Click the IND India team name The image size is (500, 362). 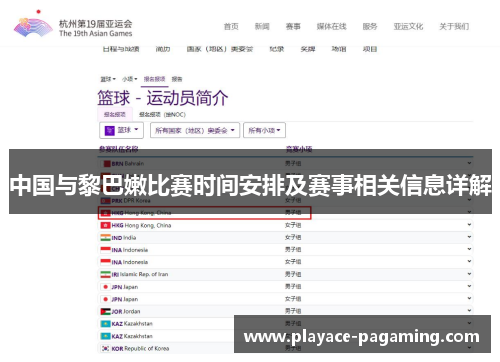124,238
